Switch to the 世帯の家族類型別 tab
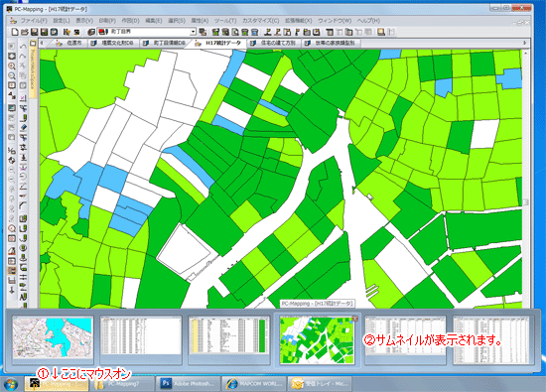Viewport: 546px width, 392px height. pyautogui.click(x=331, y=43)
